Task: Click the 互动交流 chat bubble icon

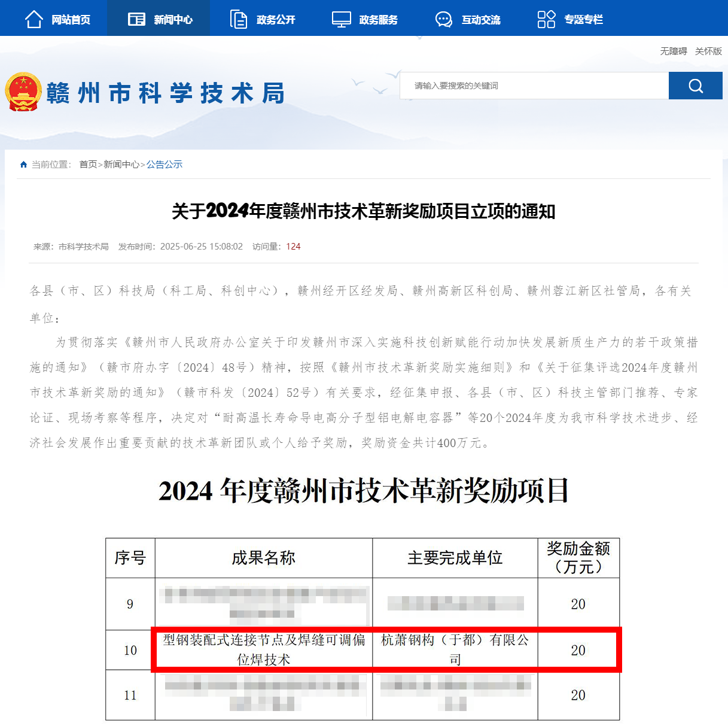Action: coord(444,19)
